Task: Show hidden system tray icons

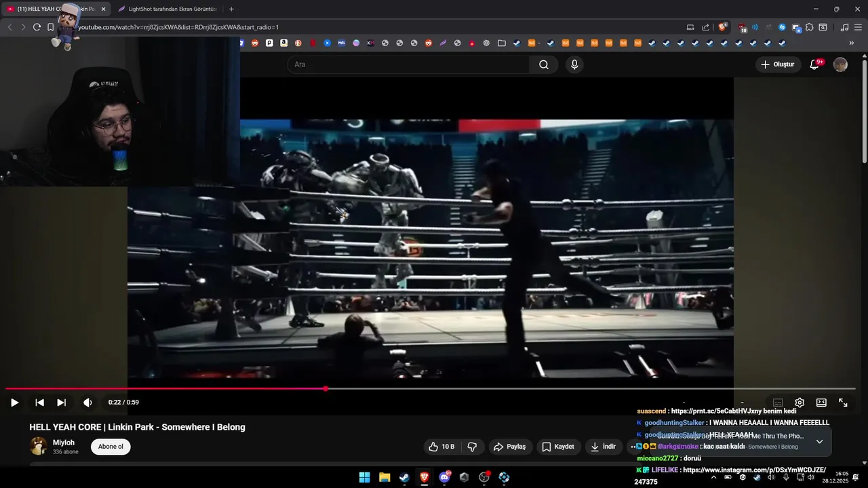Action: coord(713,477)
